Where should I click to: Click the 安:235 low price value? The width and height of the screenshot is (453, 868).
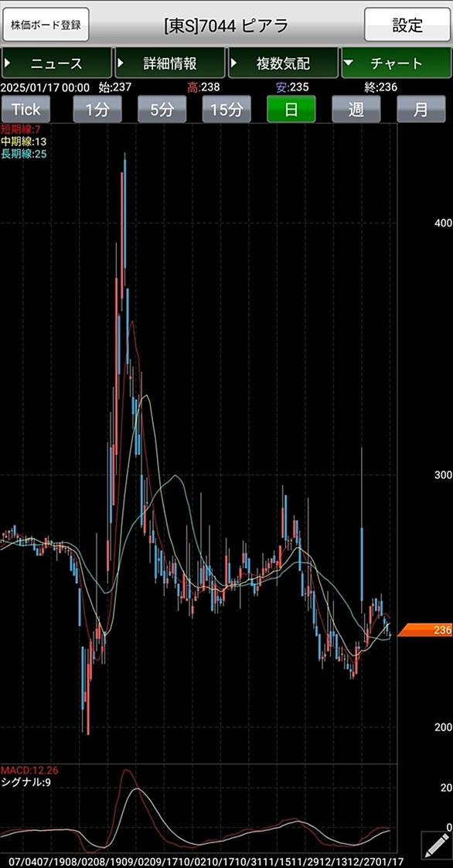click(x=292, y=87)
